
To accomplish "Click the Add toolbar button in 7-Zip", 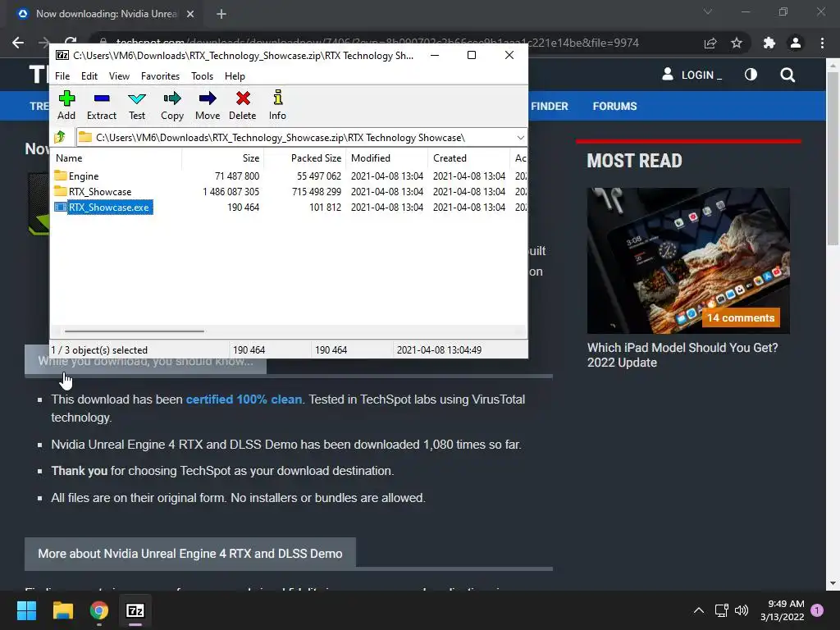I will coord(66,105).
